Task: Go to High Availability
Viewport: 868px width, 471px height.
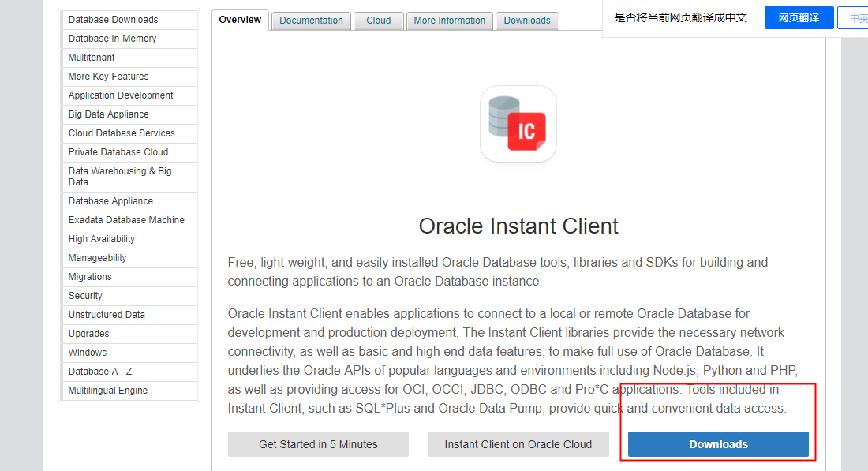Action: (129, 239)
